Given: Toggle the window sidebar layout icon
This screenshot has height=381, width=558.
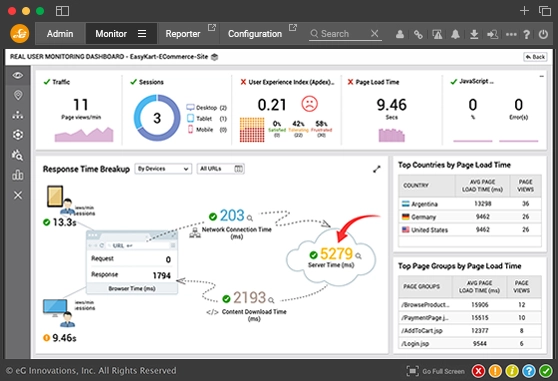Looking at the screenshot, I should [x=62, y=11].
